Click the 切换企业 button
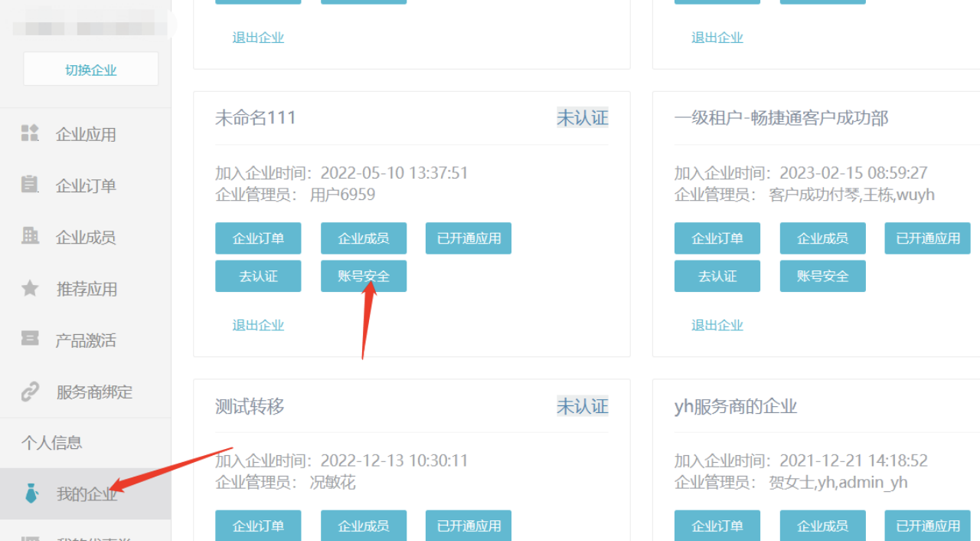This screenshot has width=980, height=541. [x=91, y=70]
